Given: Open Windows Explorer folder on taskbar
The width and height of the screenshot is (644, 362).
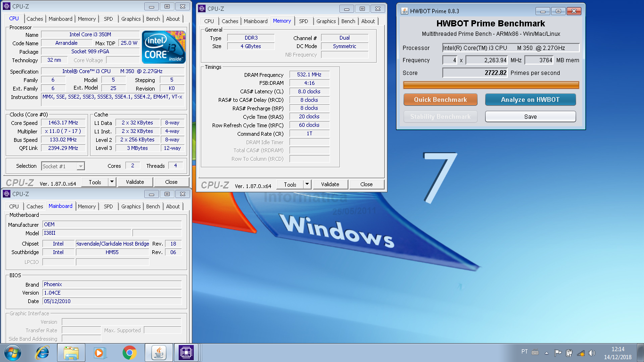Looking at the screenshot, I should (x=71, y=353).
